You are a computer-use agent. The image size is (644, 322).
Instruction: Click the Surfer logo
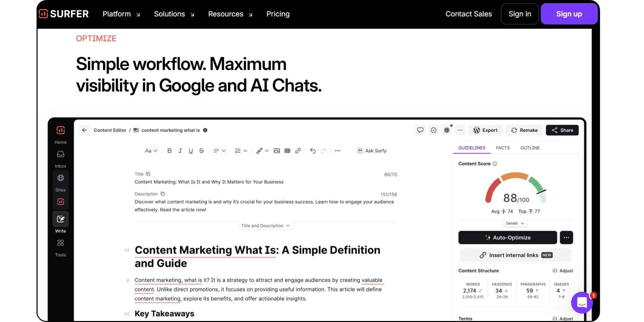64,14
